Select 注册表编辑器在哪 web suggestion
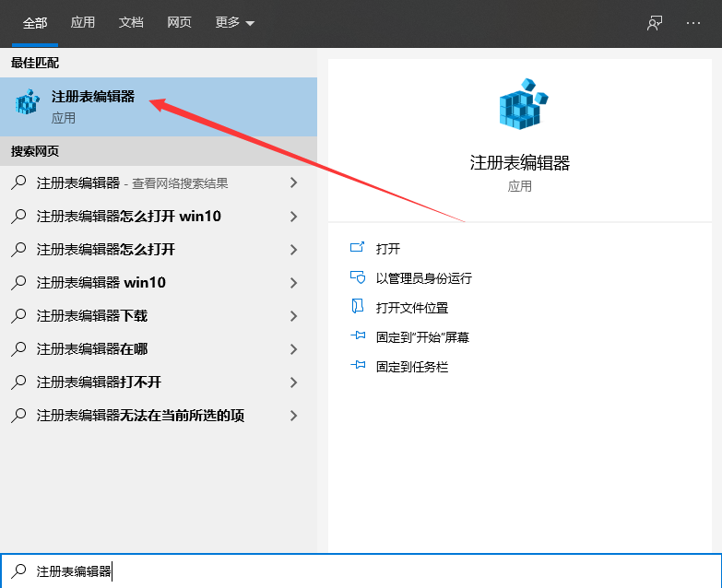 92,349
